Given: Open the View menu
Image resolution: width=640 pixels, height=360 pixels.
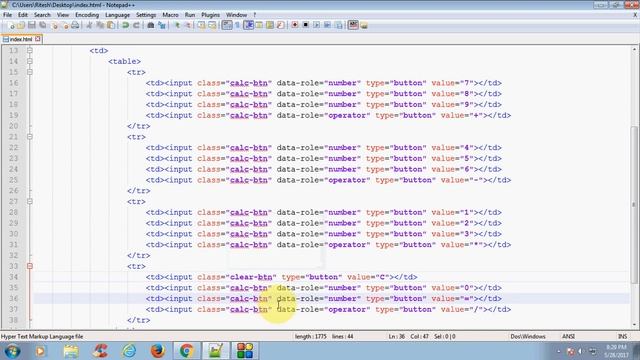Looking at the screenshot, I should point(62,15).
